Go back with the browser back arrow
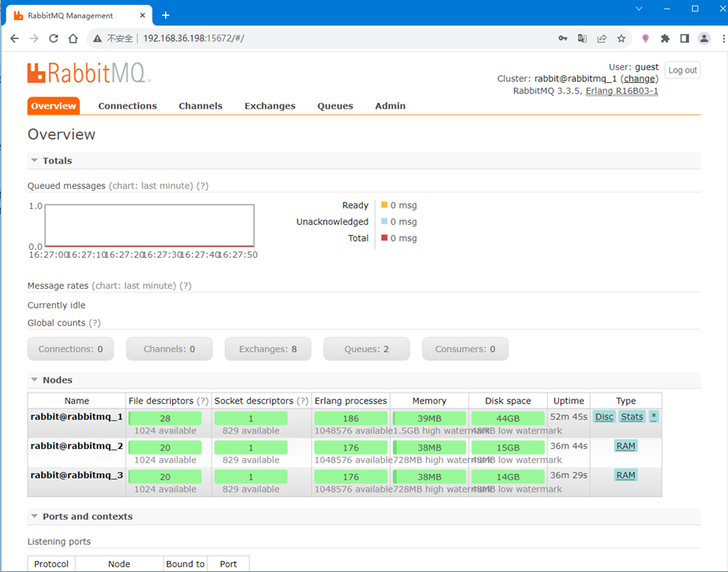 pos(15,38)
